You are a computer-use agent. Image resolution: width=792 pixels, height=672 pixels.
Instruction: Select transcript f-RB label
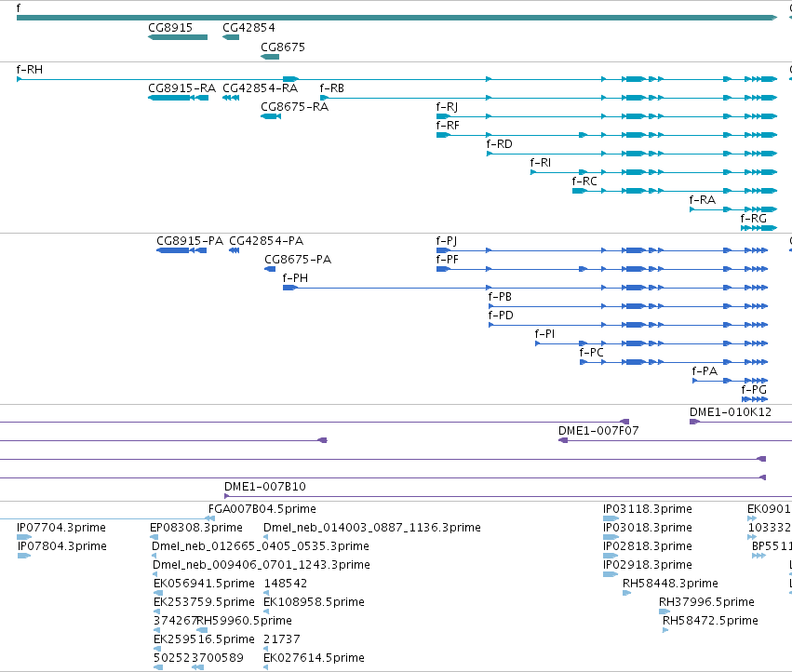[x=332, y=88]
